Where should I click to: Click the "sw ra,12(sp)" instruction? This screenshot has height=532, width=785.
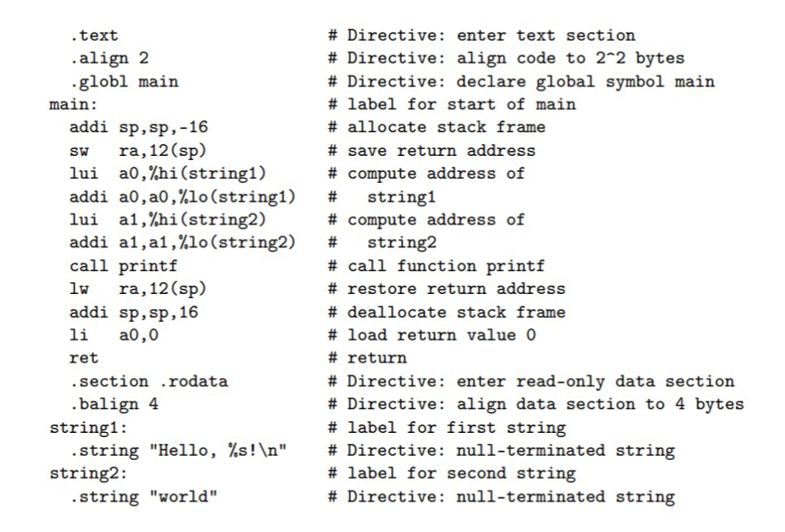tap(127, 151)
